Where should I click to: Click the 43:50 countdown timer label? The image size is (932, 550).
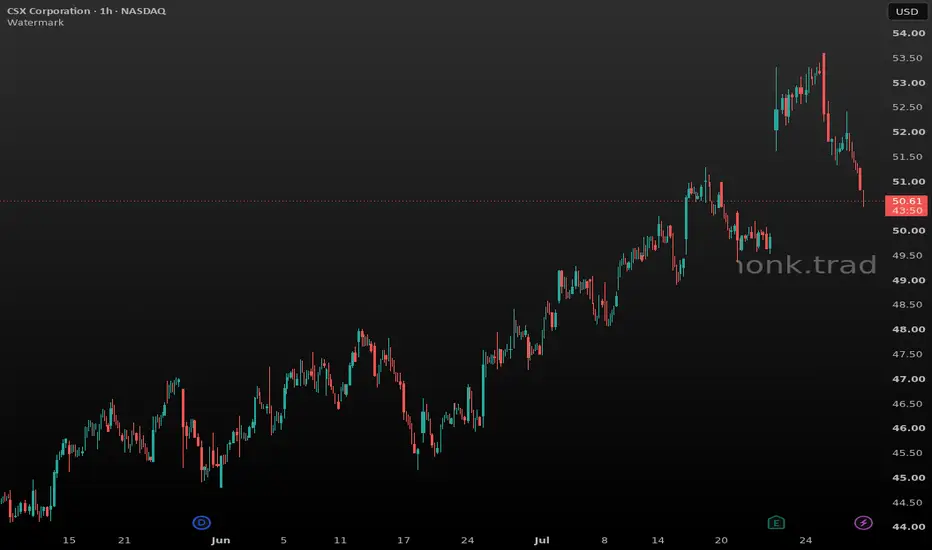906,210
